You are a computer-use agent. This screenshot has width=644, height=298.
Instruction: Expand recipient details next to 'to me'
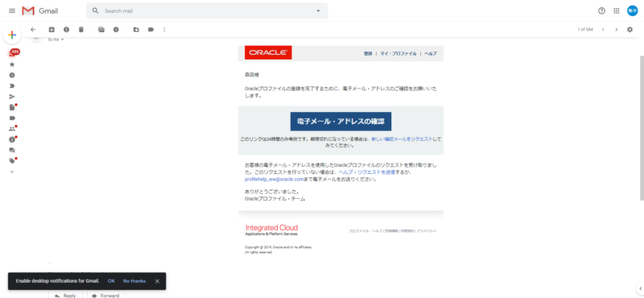tap(63, 40)
